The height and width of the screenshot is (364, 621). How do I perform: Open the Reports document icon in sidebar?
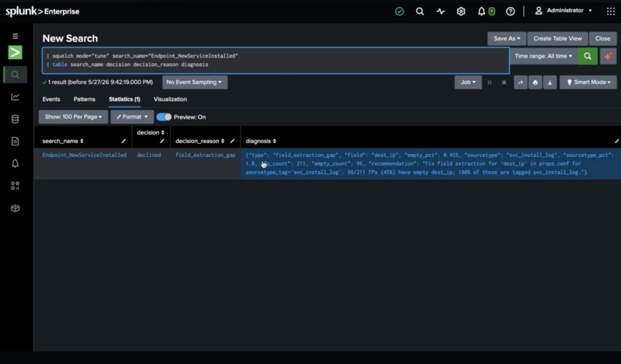point(15,142)
